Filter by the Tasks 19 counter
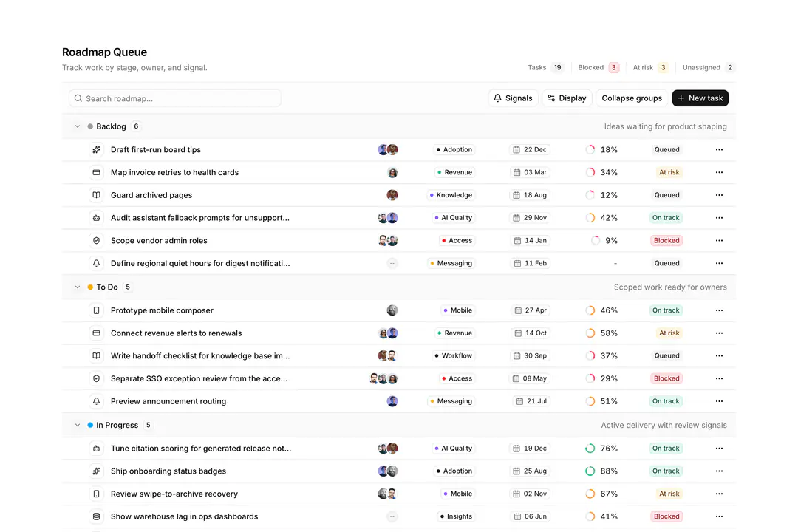Viewport: 798px width, 532px height. coord(545,68)
